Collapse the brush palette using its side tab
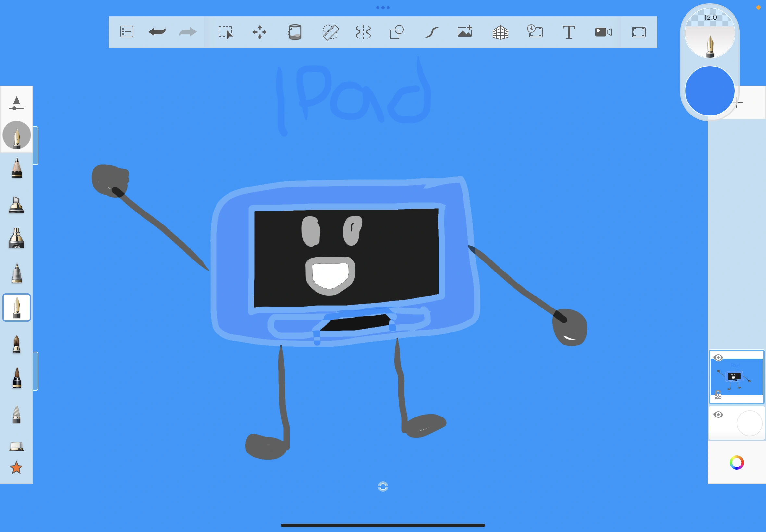Screen dimensions: 766x532 36,144
